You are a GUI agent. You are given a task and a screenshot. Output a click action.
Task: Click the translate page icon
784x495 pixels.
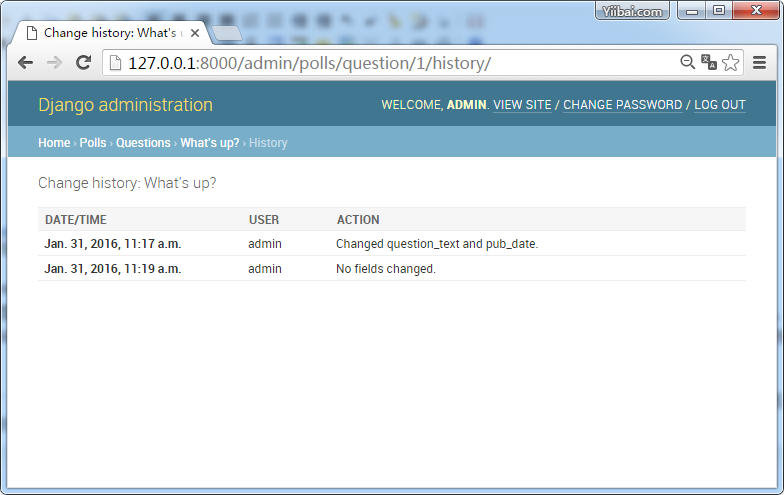pos(709,62)
